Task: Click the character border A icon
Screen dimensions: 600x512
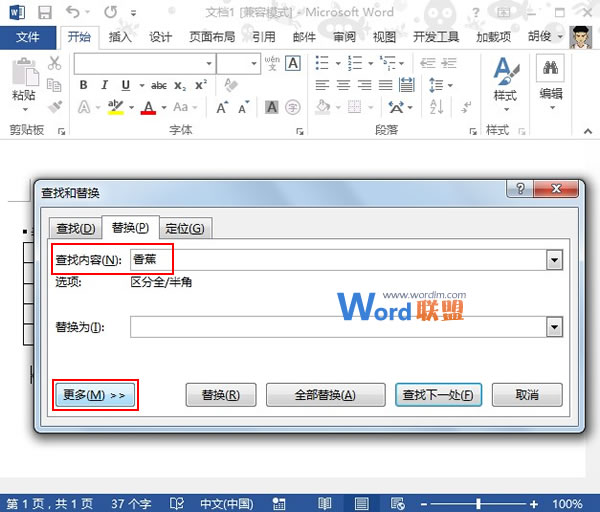Action: (x=293, y=63)
